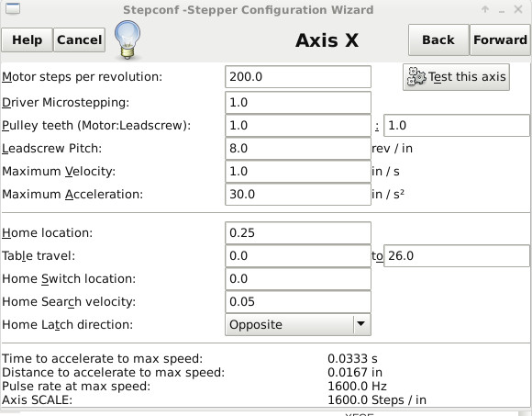Expand the Home Latch direction dropdown arrow
532x416 pixels.
pyautogui.click(x=361, y=324)
